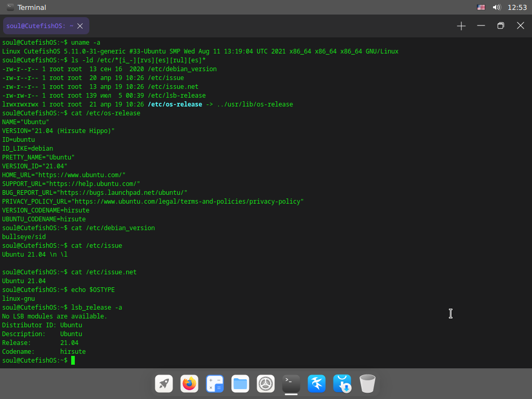Click the US flag keyboard layout indicator
Screen dimensions: 532x399
pyautogui.click(x=481, y=7)
